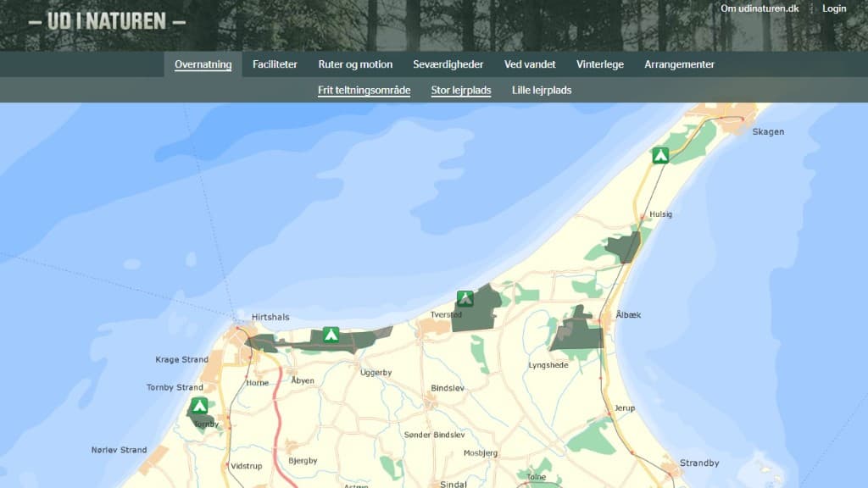Image resolution: width=868 pixels, height=488 pixels.
Task: Click the dark forest area west of Ålbæk
Action: pos(578,332)
